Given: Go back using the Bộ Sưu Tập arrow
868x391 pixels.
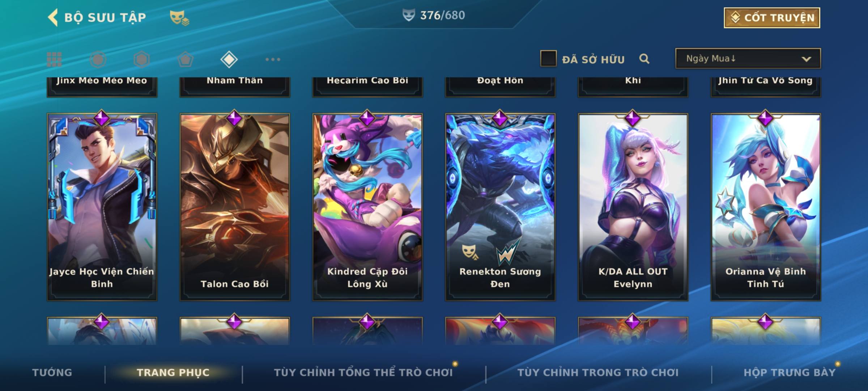Looking at the screenshot, I should 53,17.
